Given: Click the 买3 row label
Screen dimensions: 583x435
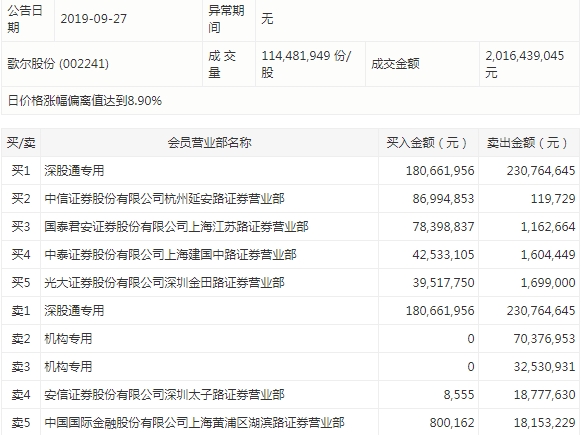Looking at the screenshot, I should tap(21, 226).
